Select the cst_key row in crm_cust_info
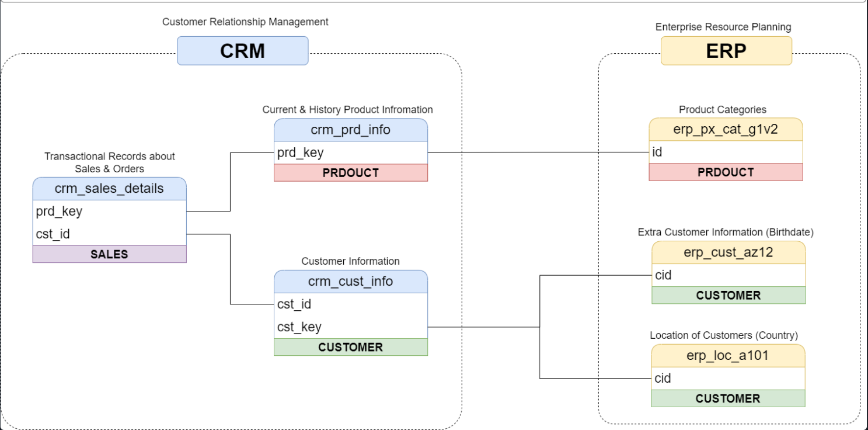This screenshot has height=430, width=868. pos(351,327)
